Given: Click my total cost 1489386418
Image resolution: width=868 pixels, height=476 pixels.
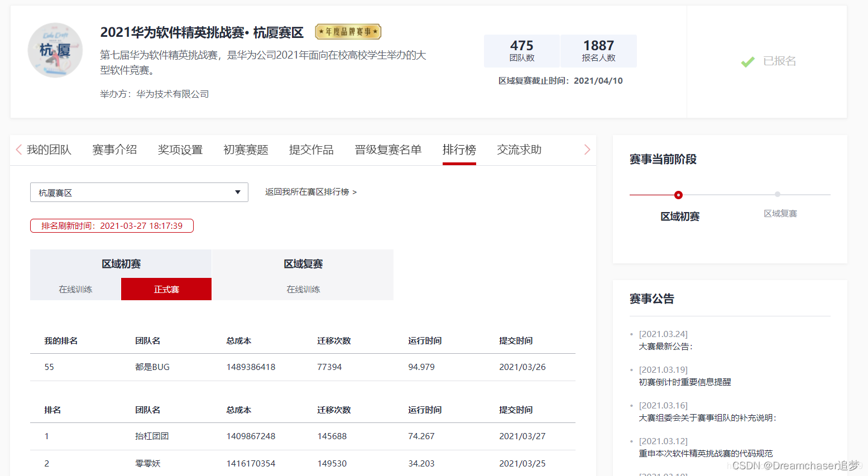Looking at the screenshot, I should [x=251, y=367].
